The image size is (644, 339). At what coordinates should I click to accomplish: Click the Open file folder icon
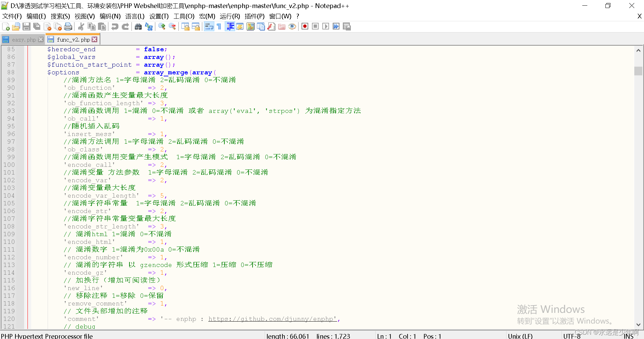[16, 26]
